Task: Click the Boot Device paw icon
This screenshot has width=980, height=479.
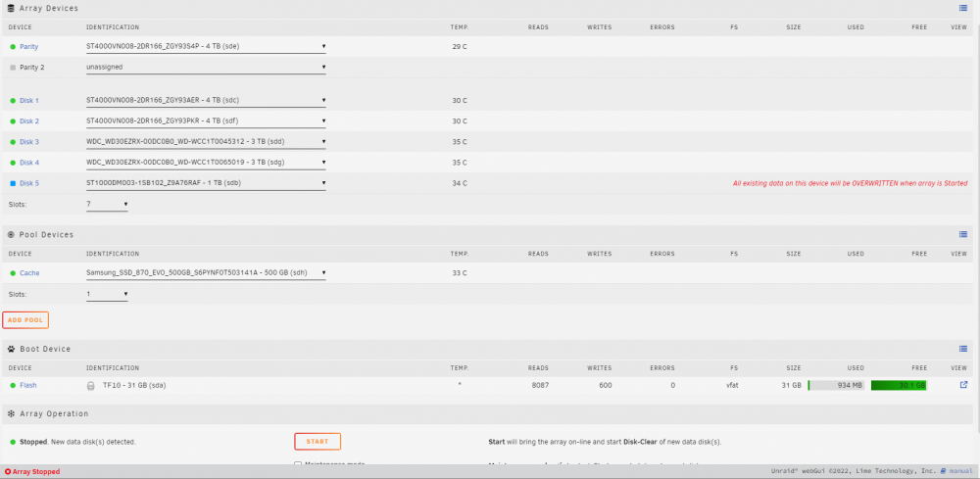Action: click(x=11, y=349)
